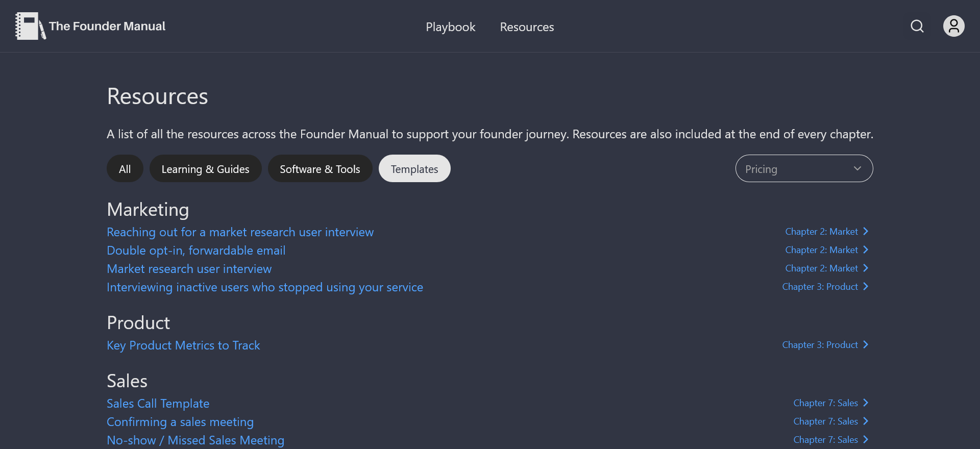Open Market research user interview link
This screenshot has width=980, height=449.
[189, 269]
